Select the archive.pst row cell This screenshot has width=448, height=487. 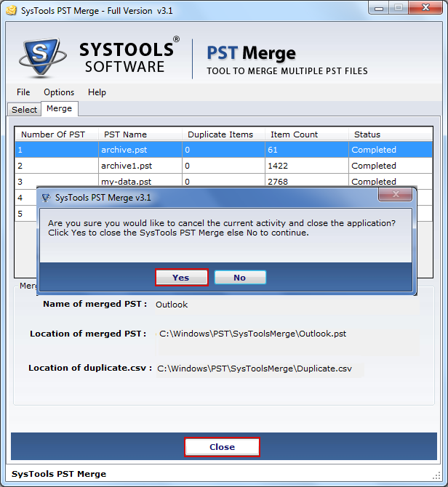(140, 150)
